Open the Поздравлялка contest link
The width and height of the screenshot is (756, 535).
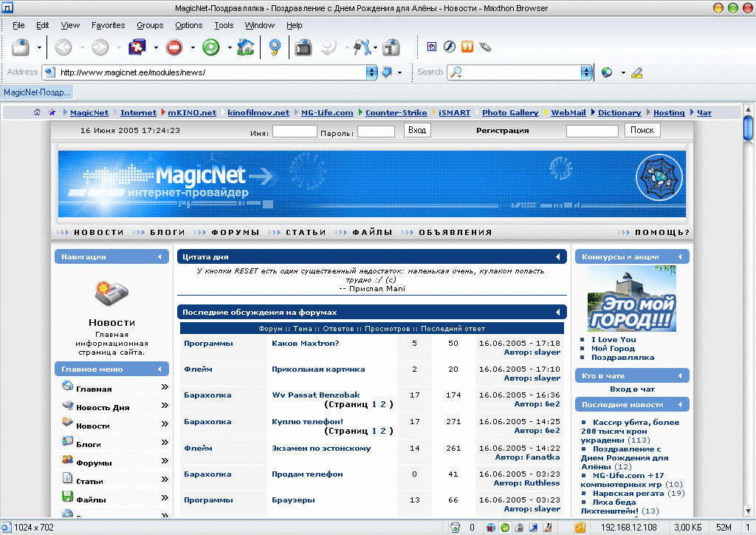(623, 358)
